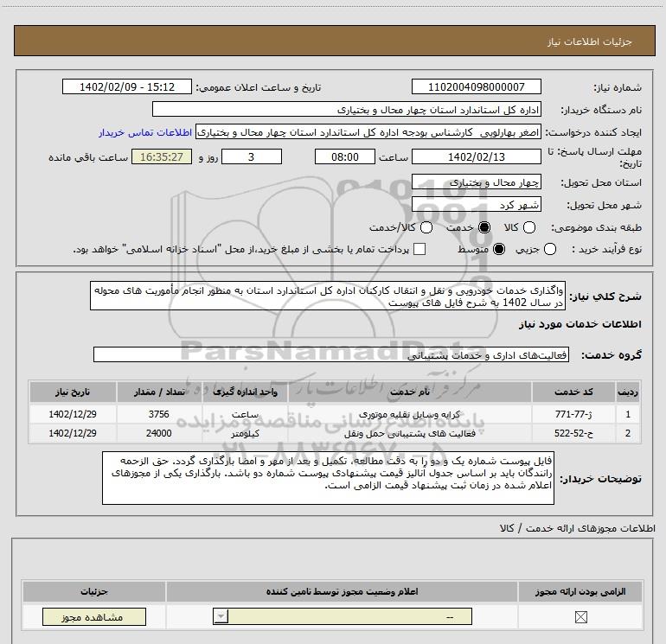The width and height of the screenshot is (666, 644).
Task: Click the الزامی بودن ارائه مجوز column header
Action: 580,592
